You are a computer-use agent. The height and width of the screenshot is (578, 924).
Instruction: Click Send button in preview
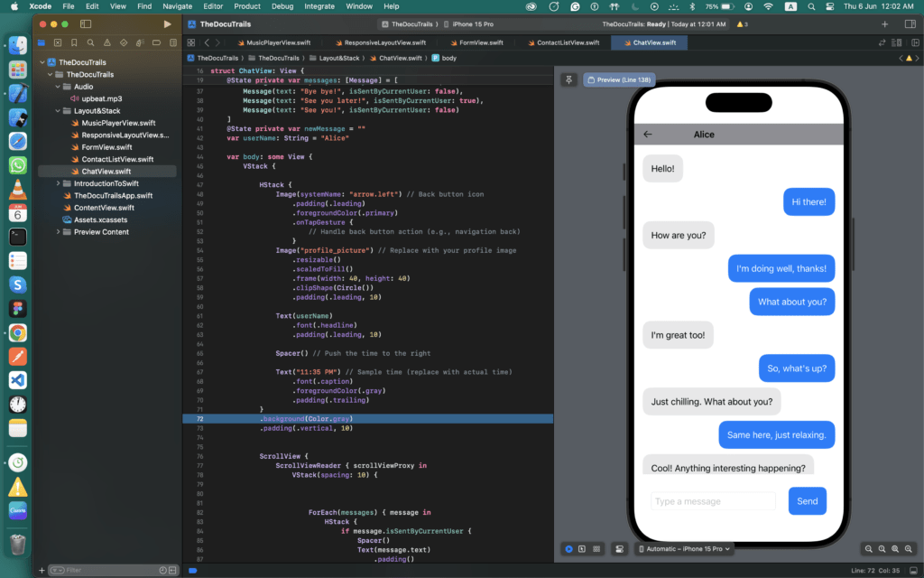tap(807, 500)
